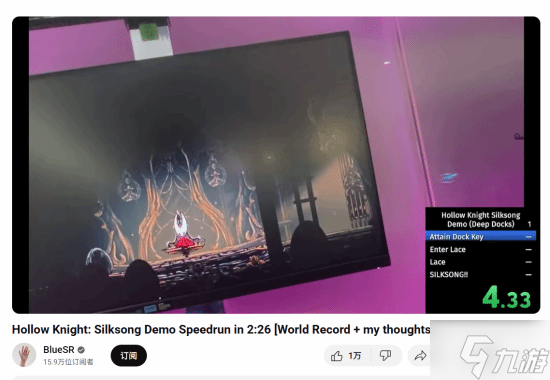
Task: Select the Lace split row
Action: (x=480, y=262)
